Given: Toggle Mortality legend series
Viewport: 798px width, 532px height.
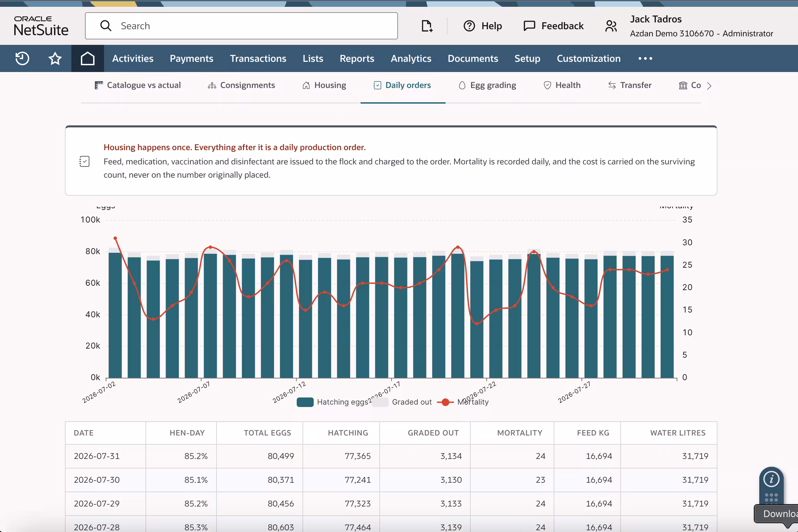Looking at the screenshot, I should (x=463, y=402).
